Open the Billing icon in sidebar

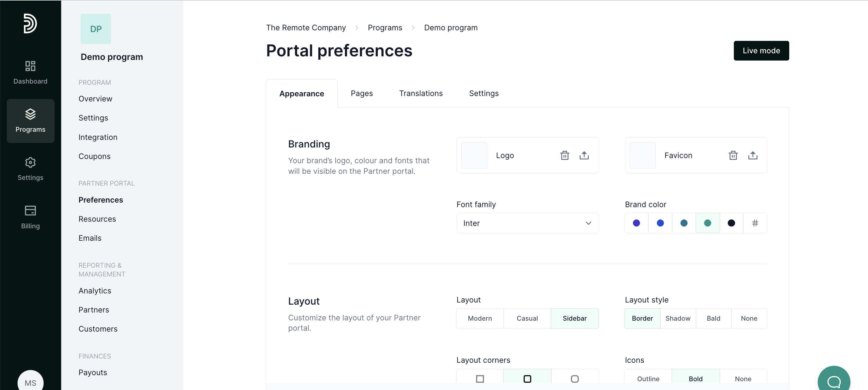point(30,211)
